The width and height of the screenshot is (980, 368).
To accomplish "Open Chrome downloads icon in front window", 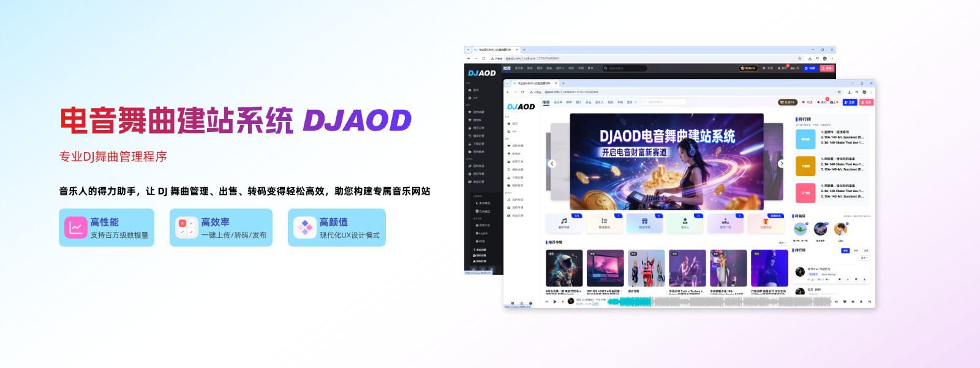I will tap(850, 92).
